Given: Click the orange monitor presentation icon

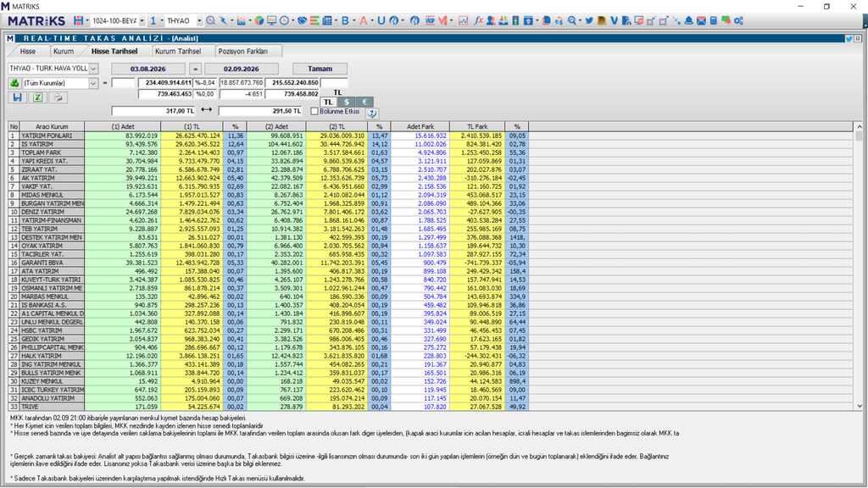Looking at the screenshot, I should [271, 20].
